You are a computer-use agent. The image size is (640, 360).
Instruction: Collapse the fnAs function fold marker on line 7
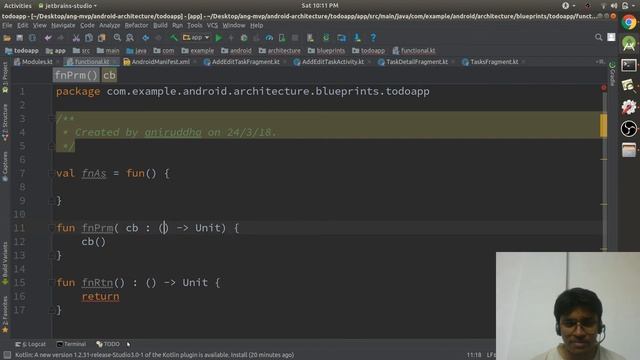pos(51,173)
